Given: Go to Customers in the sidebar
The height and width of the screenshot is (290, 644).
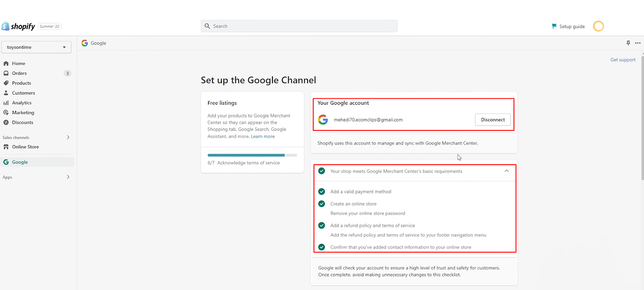Looking at the screenshot, I should tap(23, 93).
